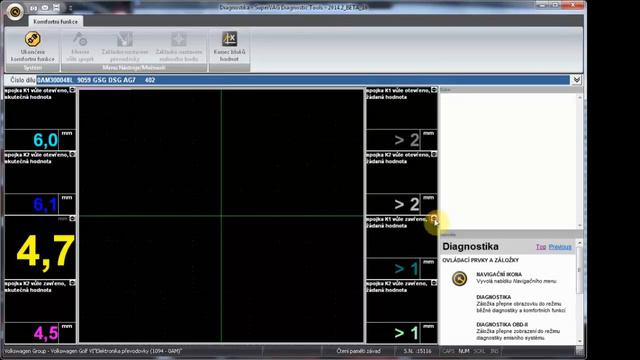Click the rightmost quick access toolbar icon
This screenshot has width=640, height=360.
[56, 8]
